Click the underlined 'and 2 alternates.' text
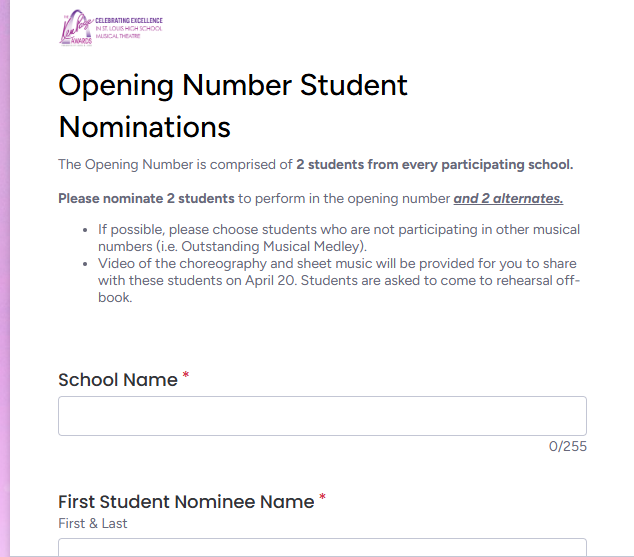634x557 pixels. pos(508,198)
